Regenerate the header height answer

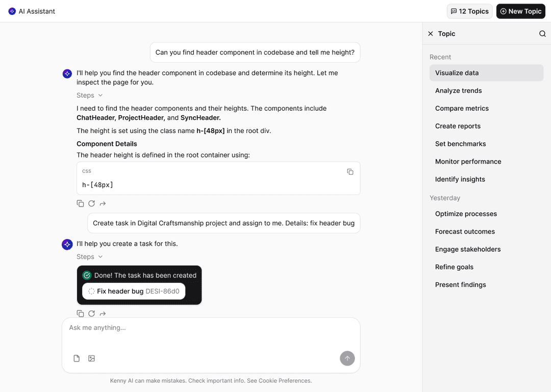pyautogui.click(x=91, y=203)
